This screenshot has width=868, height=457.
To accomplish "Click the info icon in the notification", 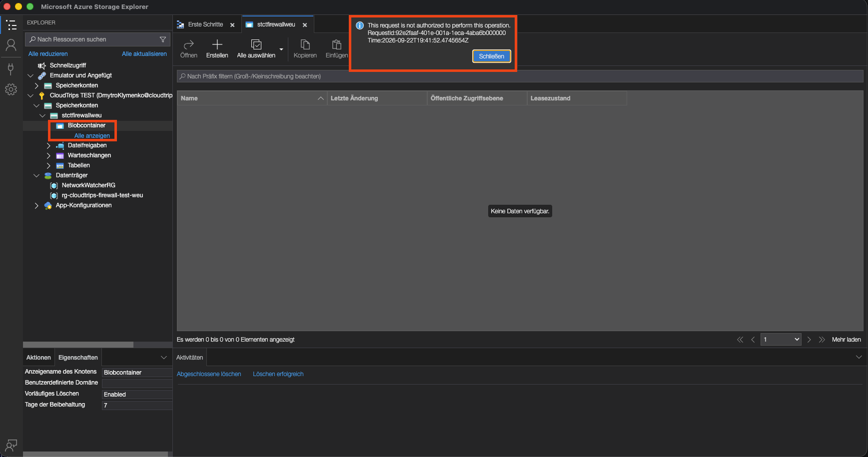I will tap(359, 25).
